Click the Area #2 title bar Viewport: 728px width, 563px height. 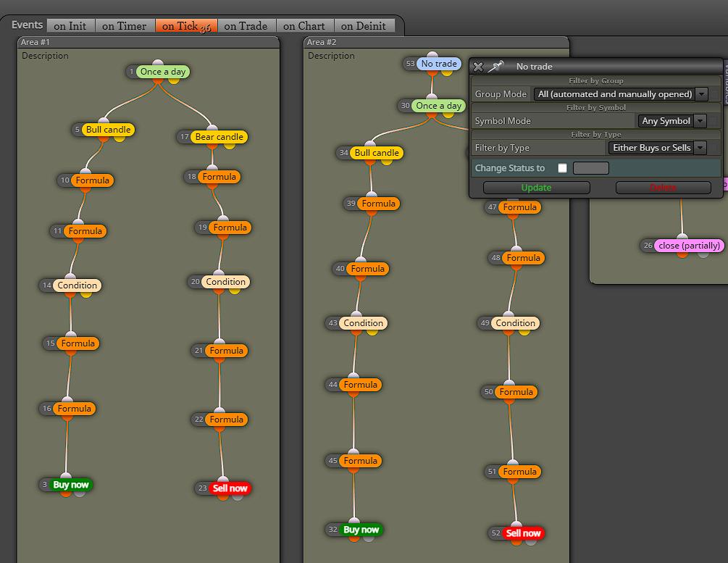pyautogui.click(x=436, y=42)
